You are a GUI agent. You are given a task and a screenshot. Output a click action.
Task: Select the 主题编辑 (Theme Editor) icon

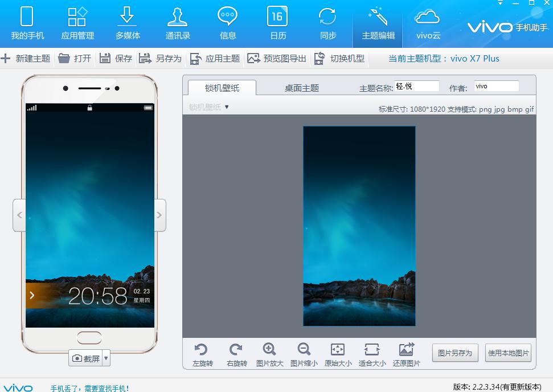[377, 22]
